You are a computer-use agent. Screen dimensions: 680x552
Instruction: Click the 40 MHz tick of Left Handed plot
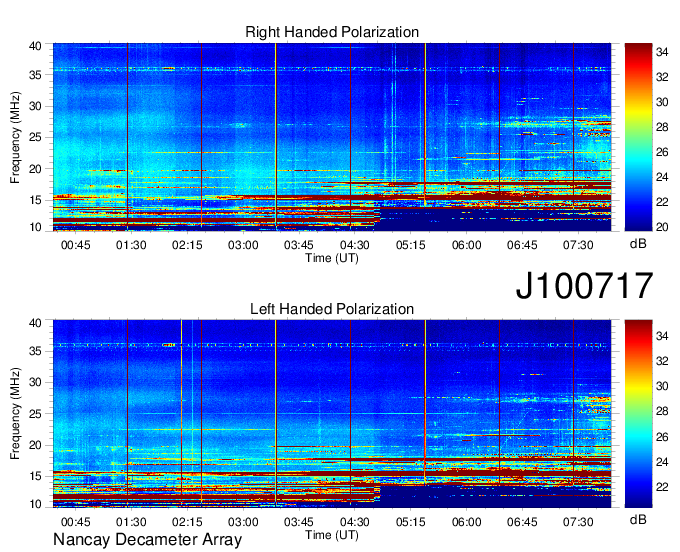tap(35, 323)
